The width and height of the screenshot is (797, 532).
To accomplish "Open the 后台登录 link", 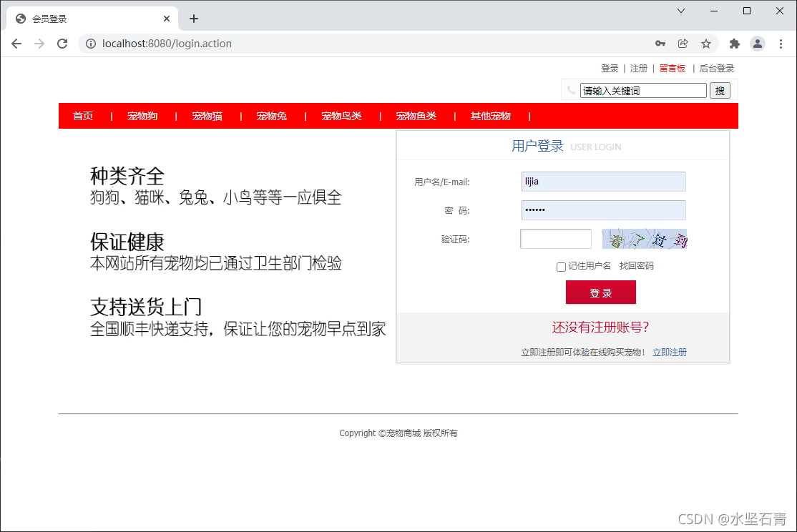I will coord(717,69).
